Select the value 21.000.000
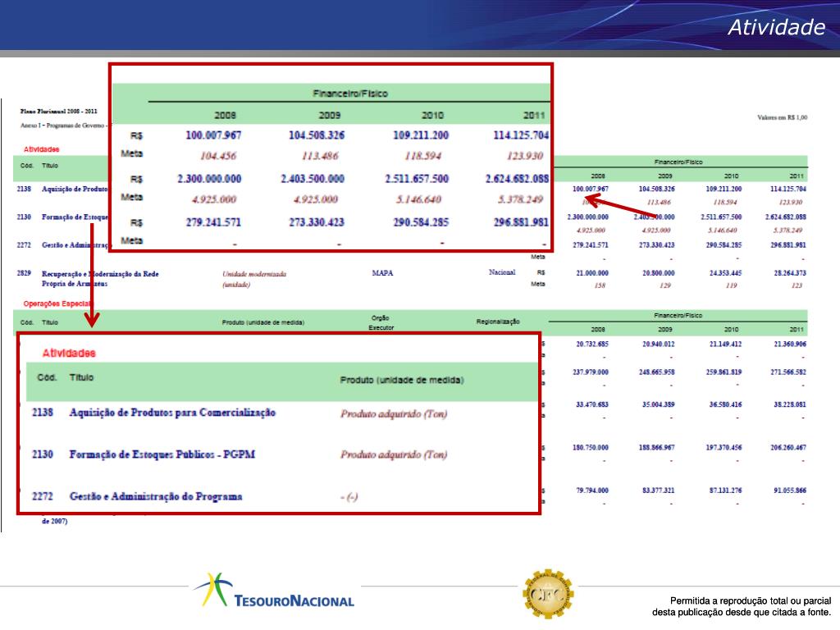The image size is (840, 630). pos(592,273)
